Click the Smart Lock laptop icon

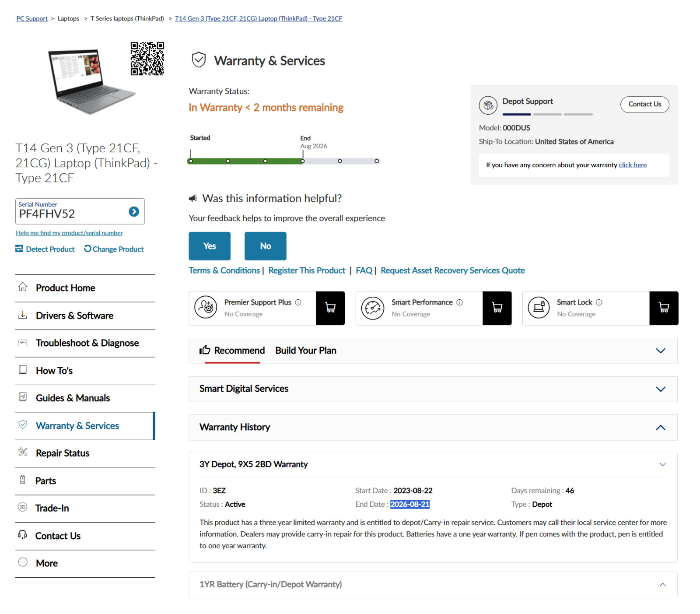pos(539,308)
